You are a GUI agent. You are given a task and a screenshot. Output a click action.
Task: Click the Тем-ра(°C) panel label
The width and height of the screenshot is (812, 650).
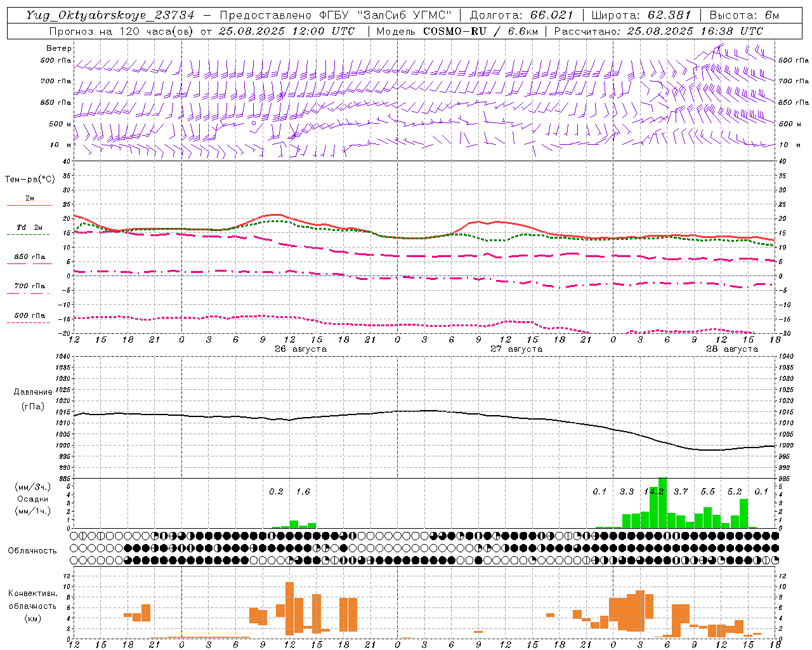[x=30, y=180]
